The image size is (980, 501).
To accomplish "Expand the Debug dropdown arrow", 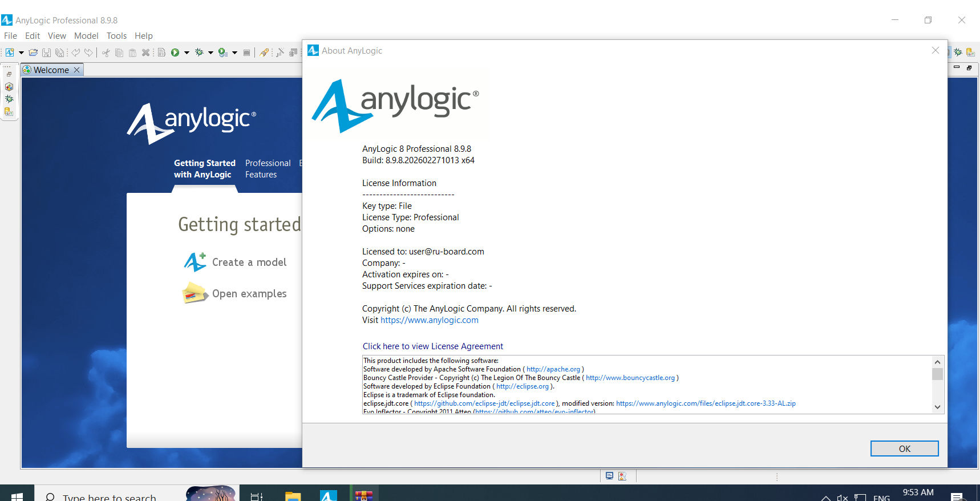I will click(x=210, y=52).
